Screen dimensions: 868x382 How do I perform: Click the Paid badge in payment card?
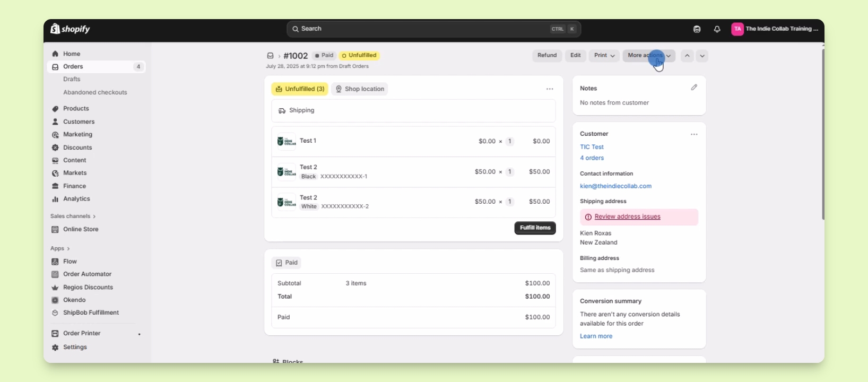point(287,263)
